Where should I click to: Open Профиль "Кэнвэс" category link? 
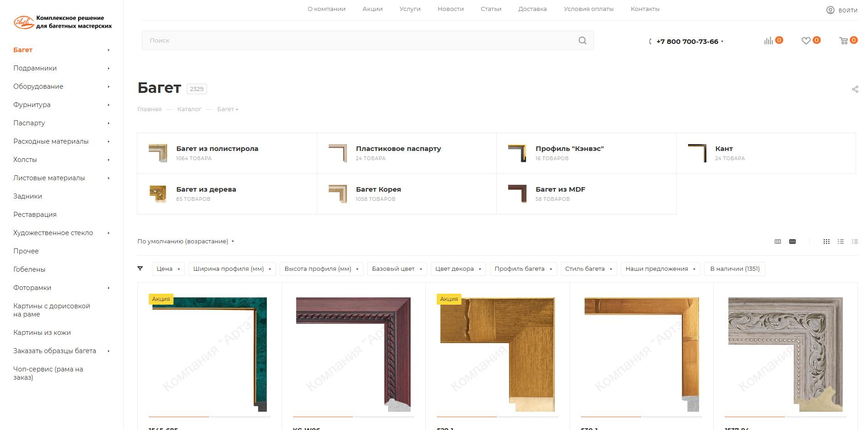570,149
